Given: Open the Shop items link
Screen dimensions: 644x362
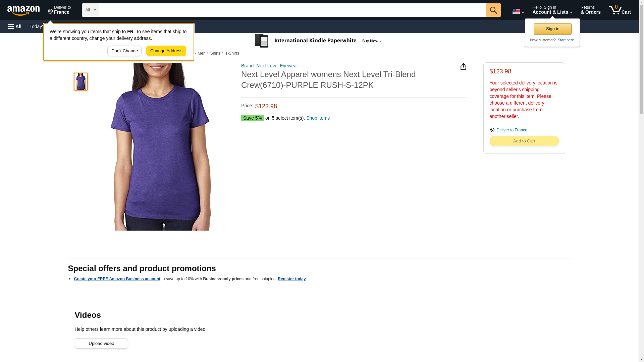Looking at the screenshot, I should 318,118.
